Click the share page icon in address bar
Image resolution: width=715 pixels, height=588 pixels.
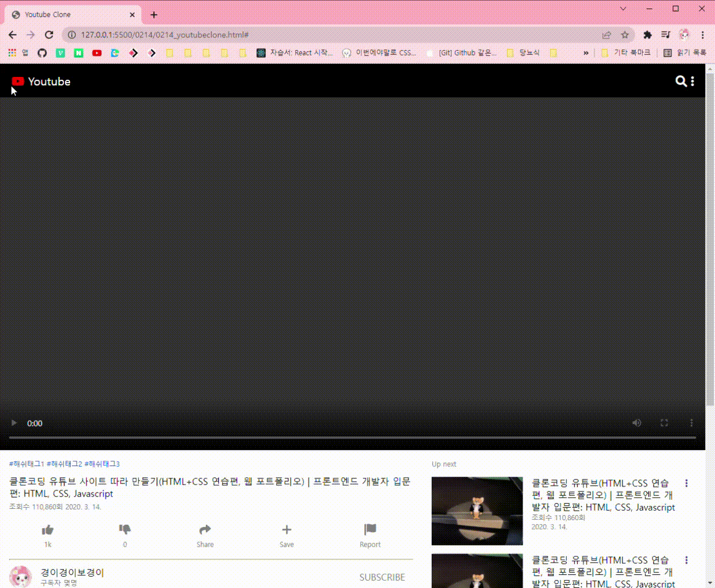606,34
